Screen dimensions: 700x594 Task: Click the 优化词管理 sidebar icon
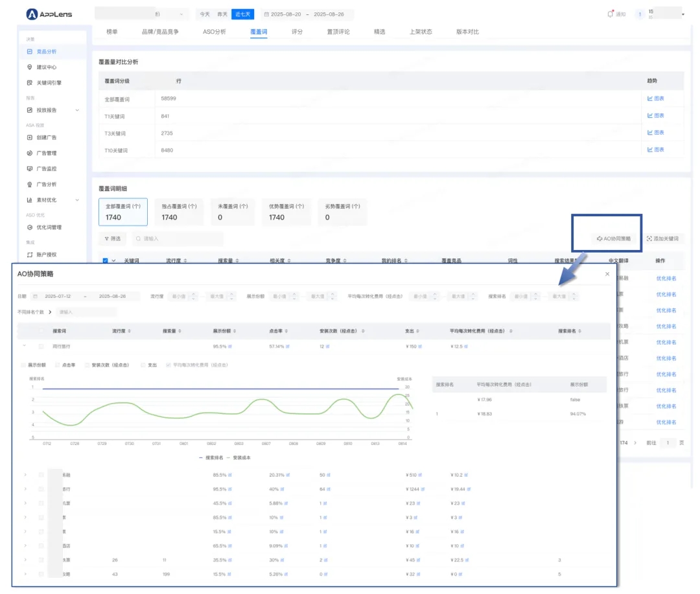tap(30, 227)
